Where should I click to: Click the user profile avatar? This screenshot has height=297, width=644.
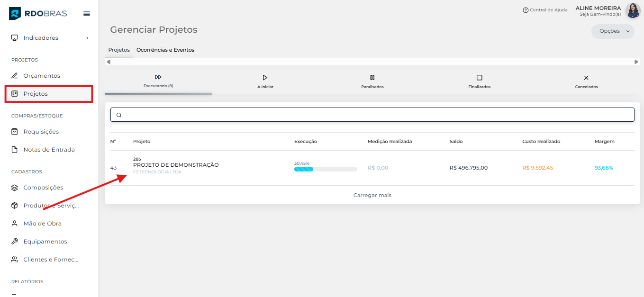[633, 10]
